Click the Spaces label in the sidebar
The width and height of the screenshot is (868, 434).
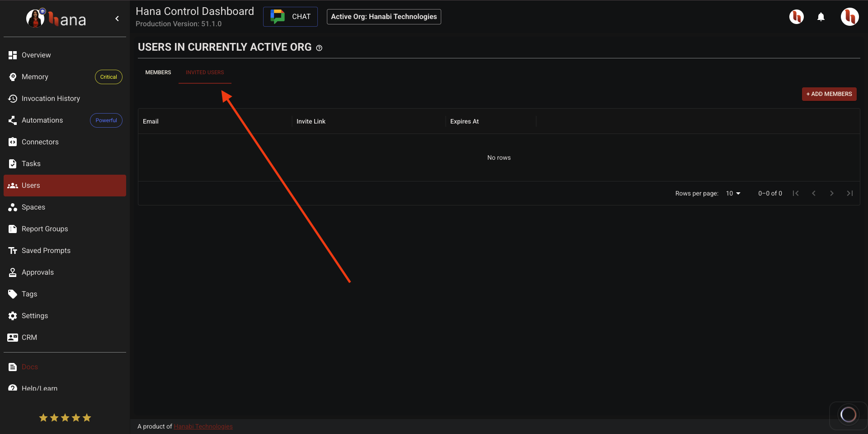(x=33, y=207)
